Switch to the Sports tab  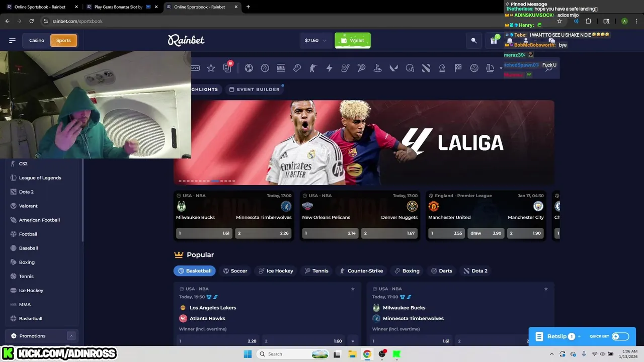tap(63, 40)
